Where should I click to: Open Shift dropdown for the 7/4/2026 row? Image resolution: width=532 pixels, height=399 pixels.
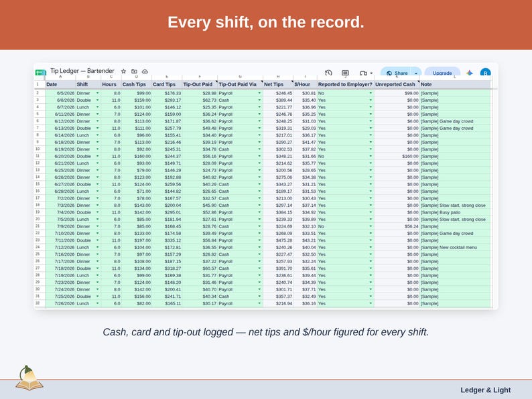pyautogui.click(x=97, y=212)
